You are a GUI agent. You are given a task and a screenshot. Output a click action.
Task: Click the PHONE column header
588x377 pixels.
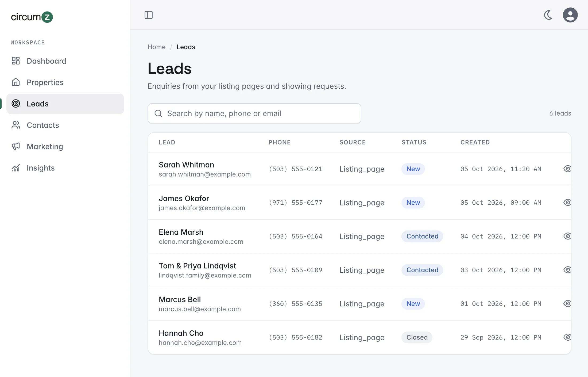click(x=280, y=142)
